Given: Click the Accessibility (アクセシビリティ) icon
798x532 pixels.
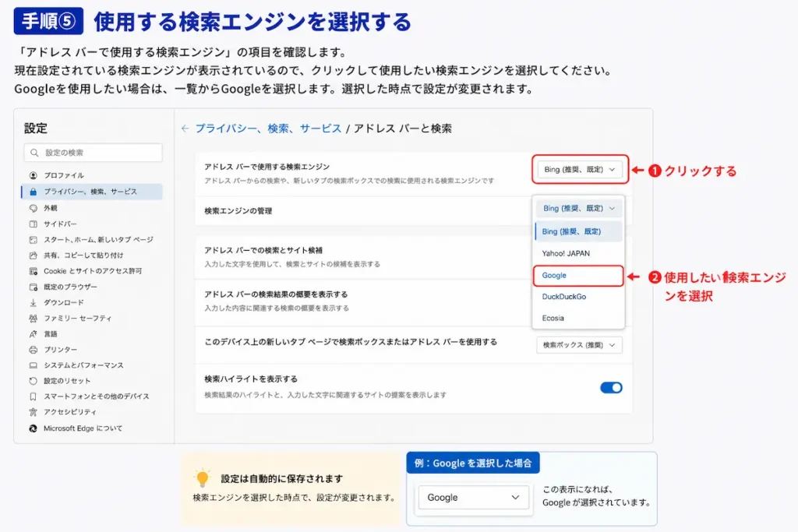Looking at the screenshot, I should click(x=33, y=412).
